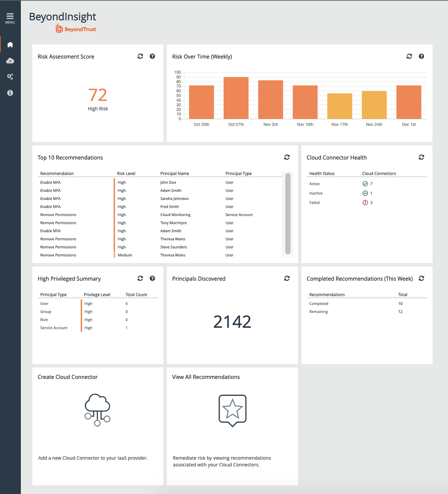Open the cloud connectors sidebar icon

(x=10, y=61)
